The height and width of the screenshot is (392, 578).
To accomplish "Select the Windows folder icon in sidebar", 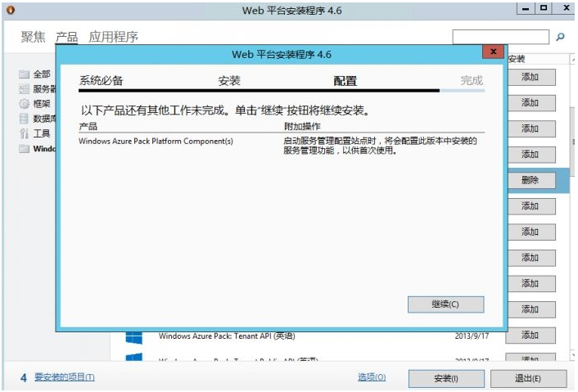I will [24, 149].
